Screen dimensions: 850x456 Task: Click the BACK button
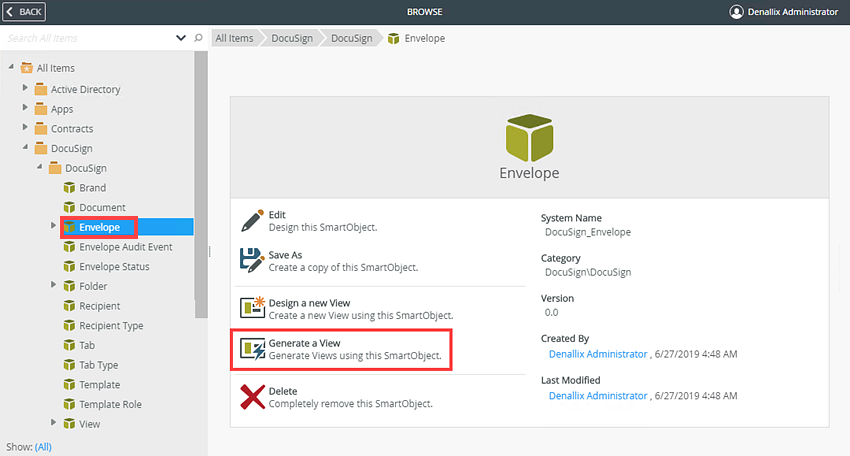pos(24,12)
